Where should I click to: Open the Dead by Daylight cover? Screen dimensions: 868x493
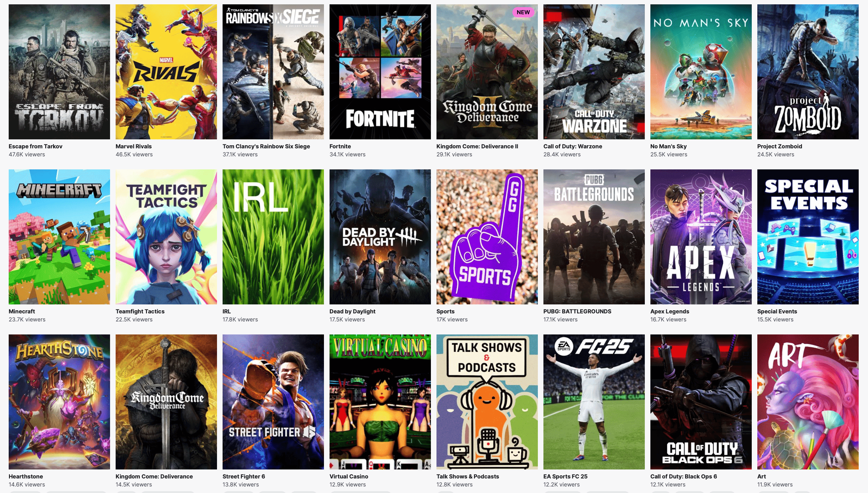coord(380,237)
